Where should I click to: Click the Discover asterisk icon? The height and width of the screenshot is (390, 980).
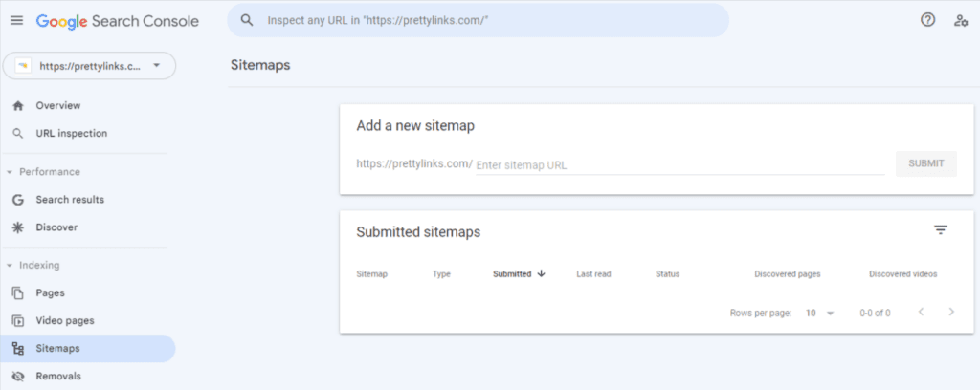click(x=18, y=227)
